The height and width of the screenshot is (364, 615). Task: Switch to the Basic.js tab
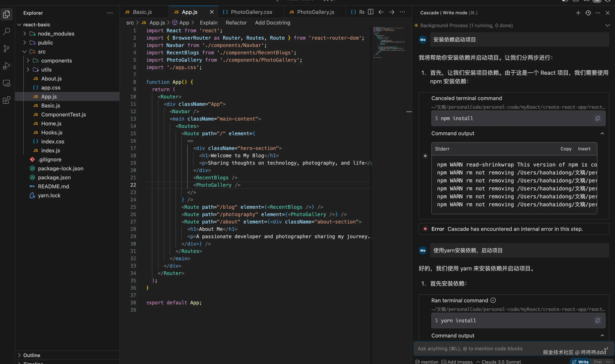(x=142, y=12)
